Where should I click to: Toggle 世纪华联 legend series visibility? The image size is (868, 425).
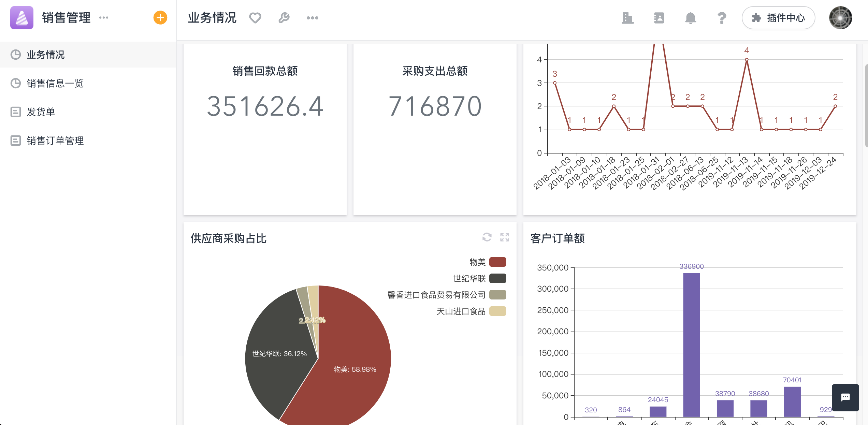point(497,278)
